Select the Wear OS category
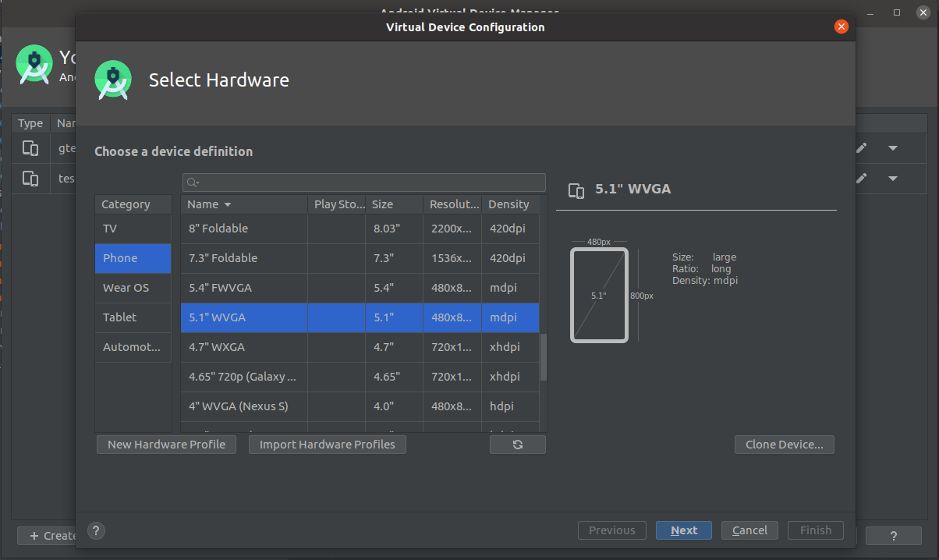Screen dimensions: 939x560 (133, 288)
